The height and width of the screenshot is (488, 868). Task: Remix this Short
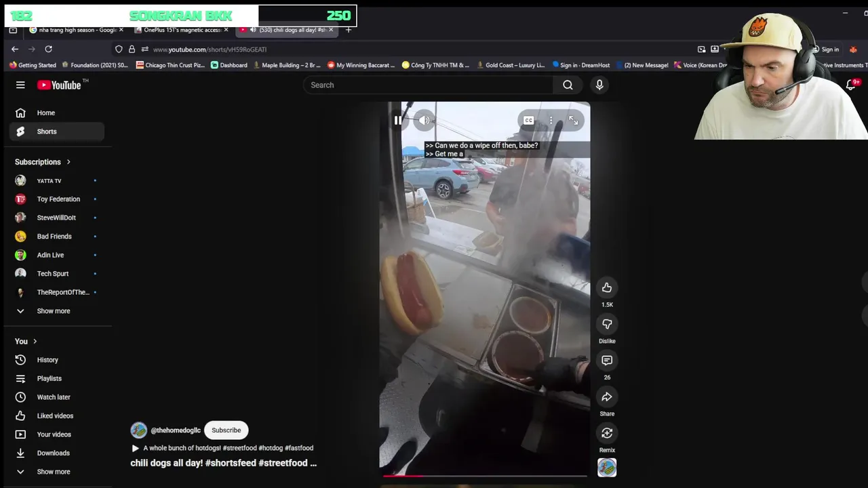607,433
